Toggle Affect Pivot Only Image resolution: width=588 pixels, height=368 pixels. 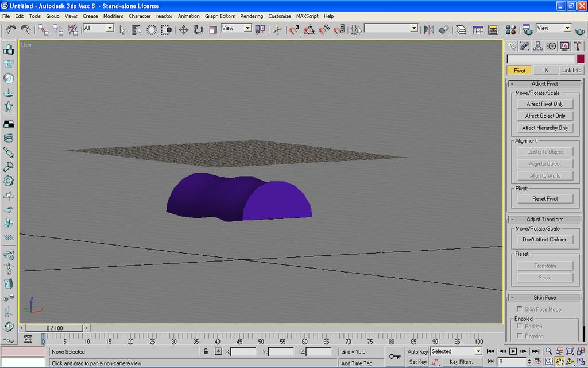pos(545,104)
